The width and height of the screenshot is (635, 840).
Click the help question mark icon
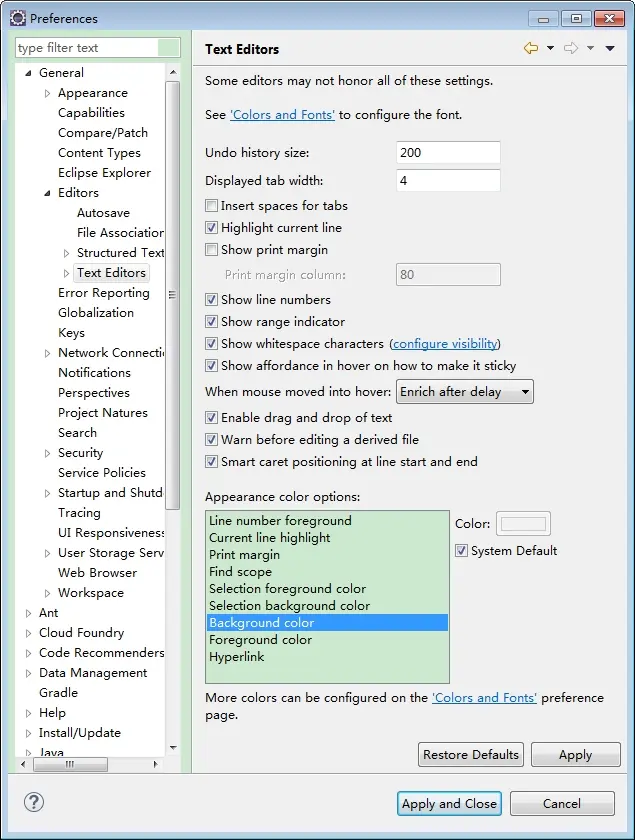(34, 802)
